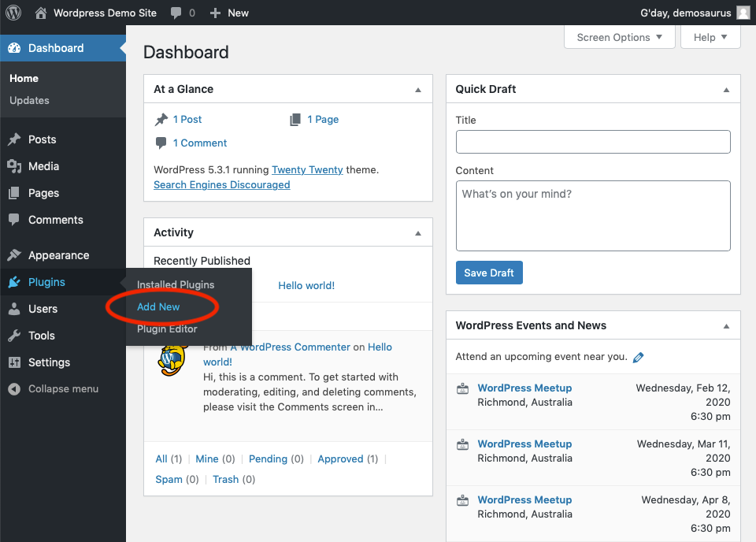
Task: Open the Settings menu label
Action: tap(49, 362)
